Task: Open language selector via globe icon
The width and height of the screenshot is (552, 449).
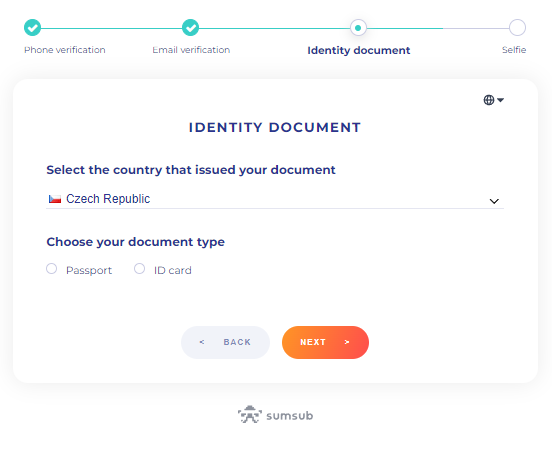Action: [489, 100]
